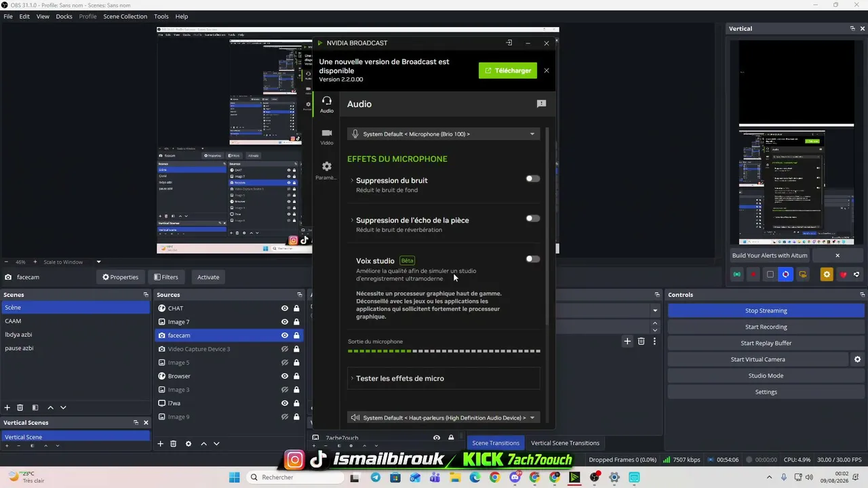Turn on the Voix studio toggle
868x488 pixels.
tap(533, 259)
